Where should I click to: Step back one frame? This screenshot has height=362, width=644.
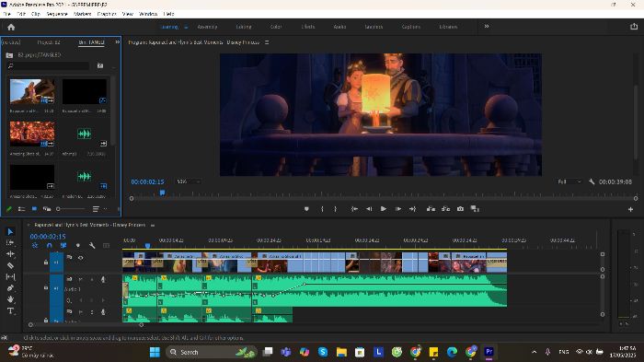(x=369, y=209)
